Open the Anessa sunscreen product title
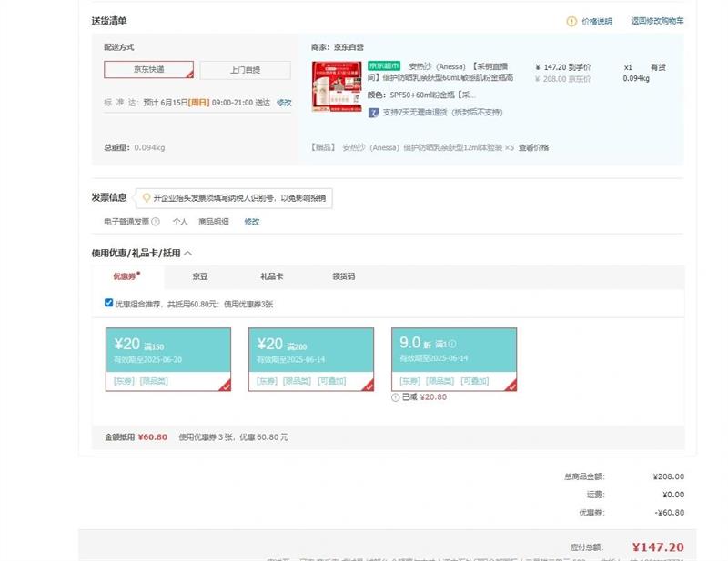 pyautogui.click(x=440, y=72)
